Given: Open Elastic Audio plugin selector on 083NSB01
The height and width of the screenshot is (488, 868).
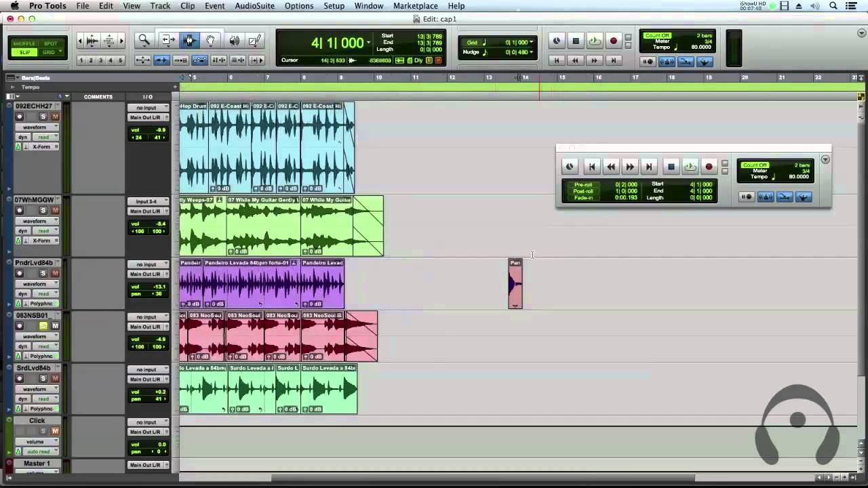Looking at the screenshot, I should 41,356.
